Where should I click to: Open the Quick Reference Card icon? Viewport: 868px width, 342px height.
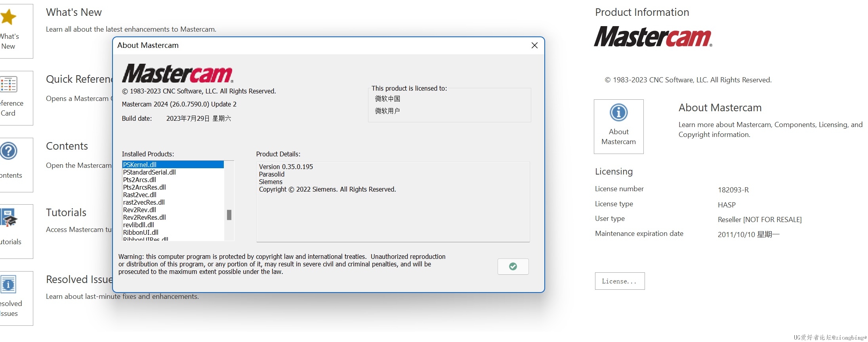click(8, 84)
